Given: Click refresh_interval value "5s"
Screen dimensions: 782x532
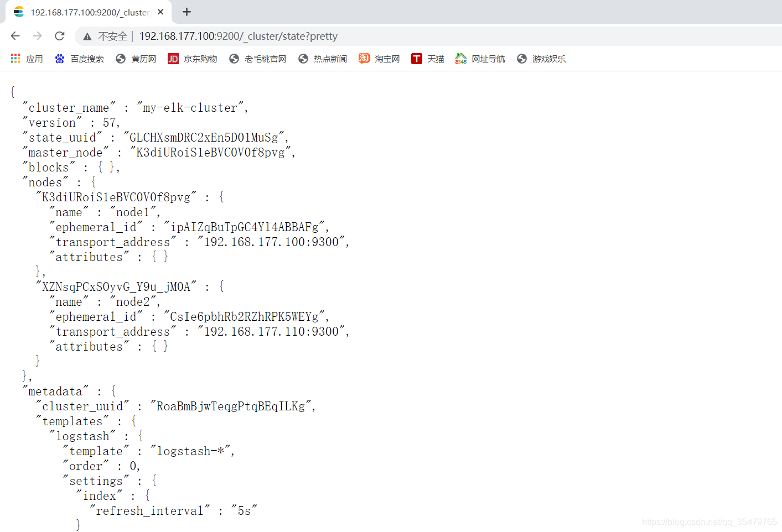Looking at the screenshot, I should [x=244, y=510].
